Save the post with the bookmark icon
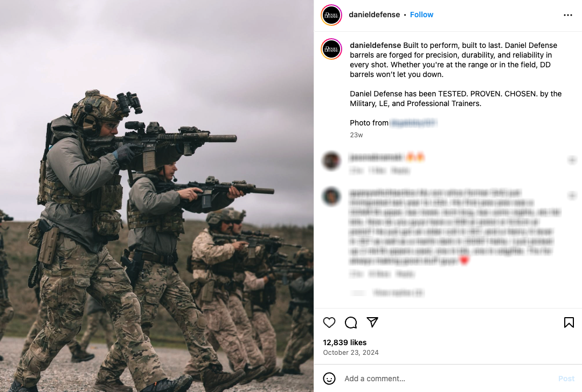 pyautogui.click(x=569, y=323)
